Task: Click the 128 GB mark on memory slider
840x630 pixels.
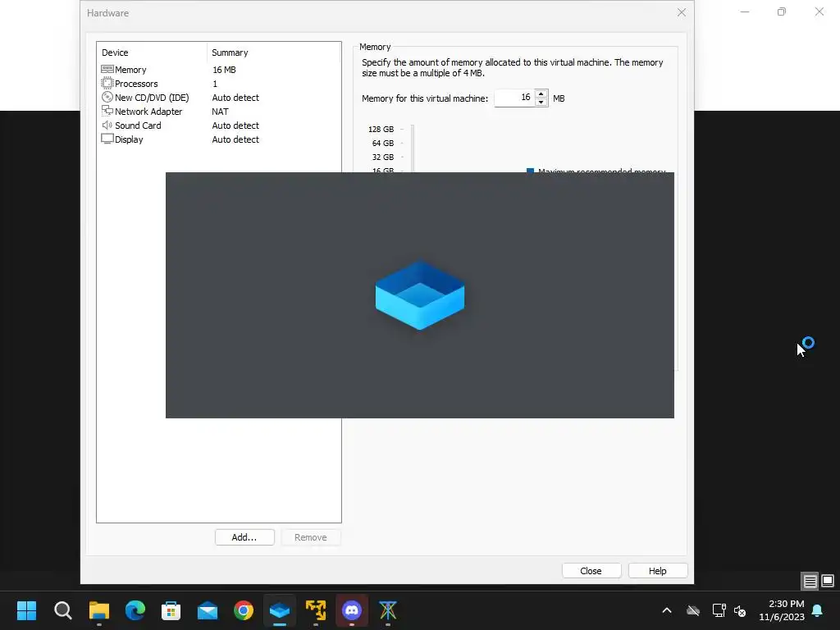Action: coord(381,129)
